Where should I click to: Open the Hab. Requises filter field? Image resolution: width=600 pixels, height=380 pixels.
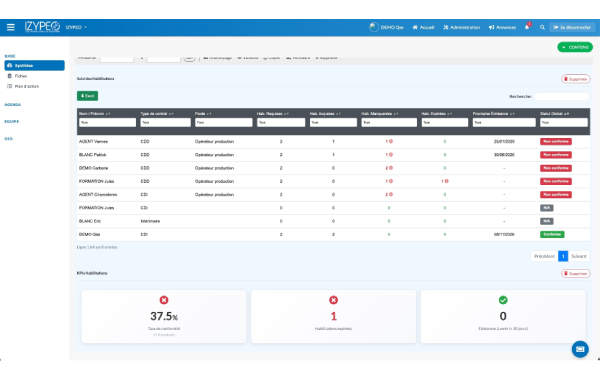[x=281, y=122]
